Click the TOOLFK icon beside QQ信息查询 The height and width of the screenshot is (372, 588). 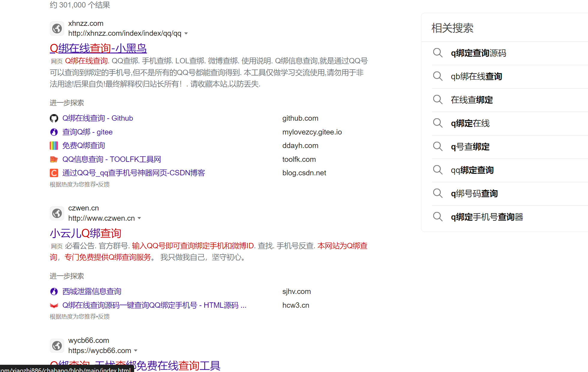tap(54, 159)
